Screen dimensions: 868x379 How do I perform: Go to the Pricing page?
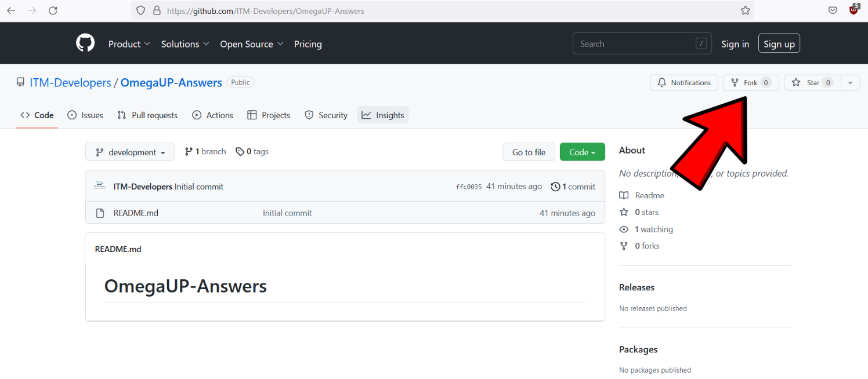tap(308, 44)
